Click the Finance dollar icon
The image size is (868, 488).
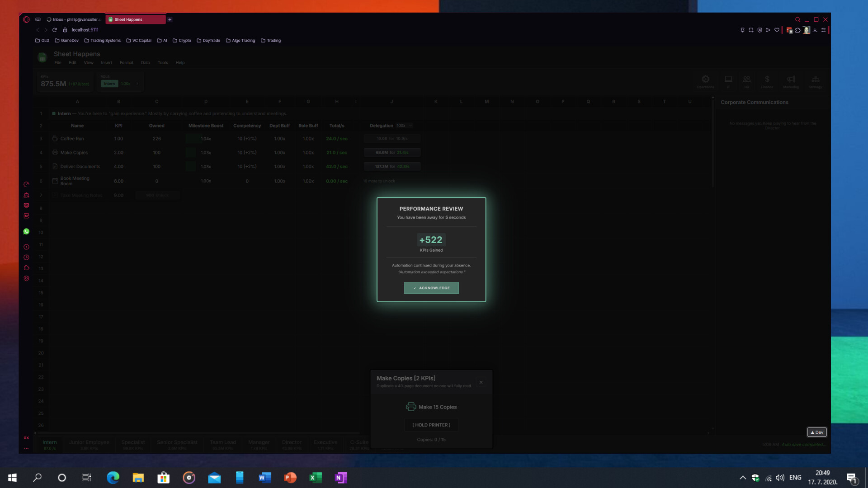coord(767,78)
